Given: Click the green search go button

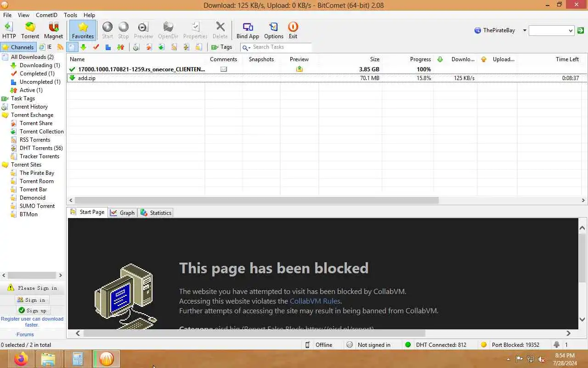Looking at the screenshot, I should tap(581, 30).
